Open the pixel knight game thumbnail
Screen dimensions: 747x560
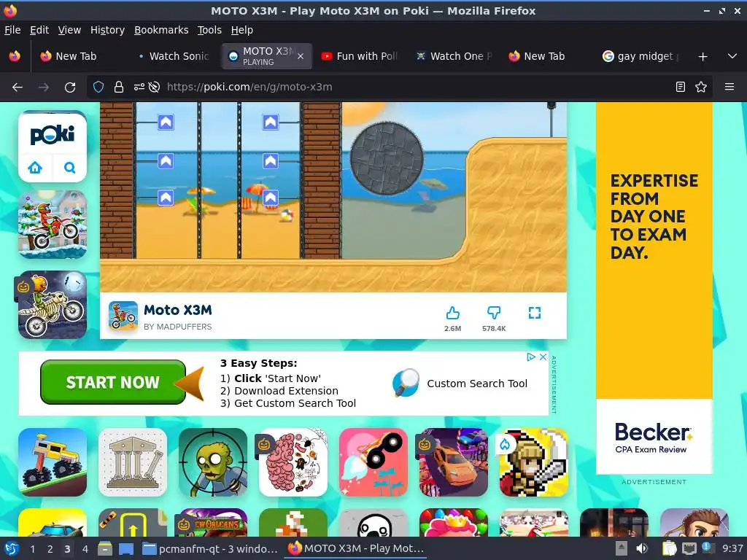pos(533,462)
